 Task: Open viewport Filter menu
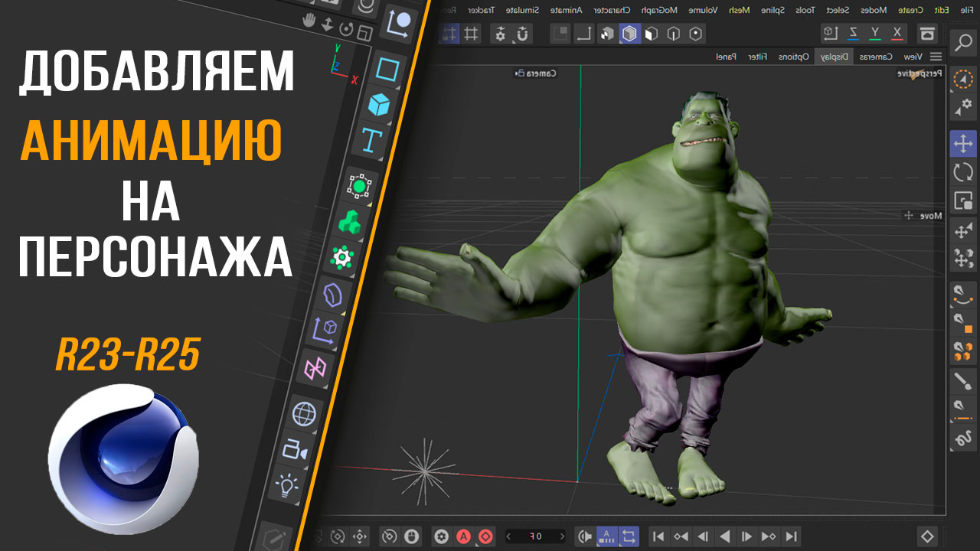tap(758, 57)
